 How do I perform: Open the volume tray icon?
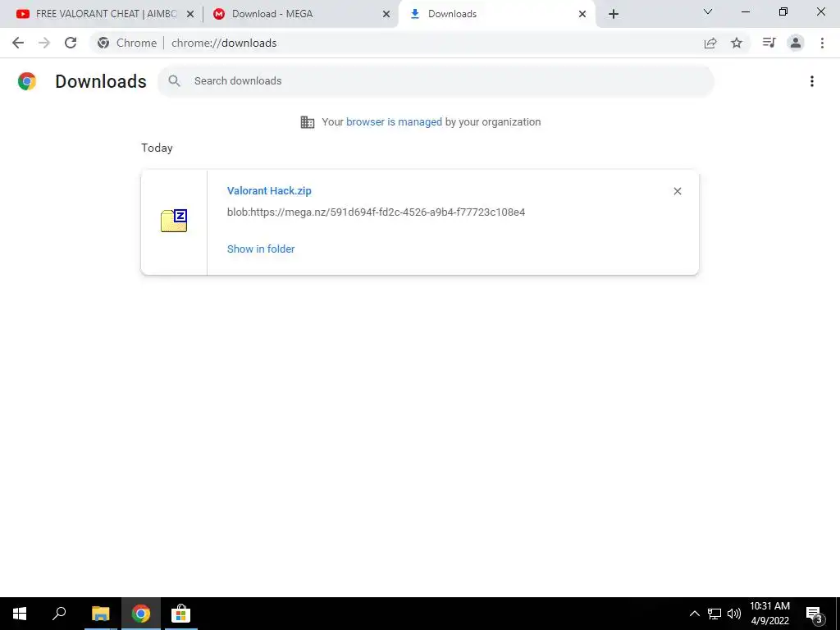(734, 614)
